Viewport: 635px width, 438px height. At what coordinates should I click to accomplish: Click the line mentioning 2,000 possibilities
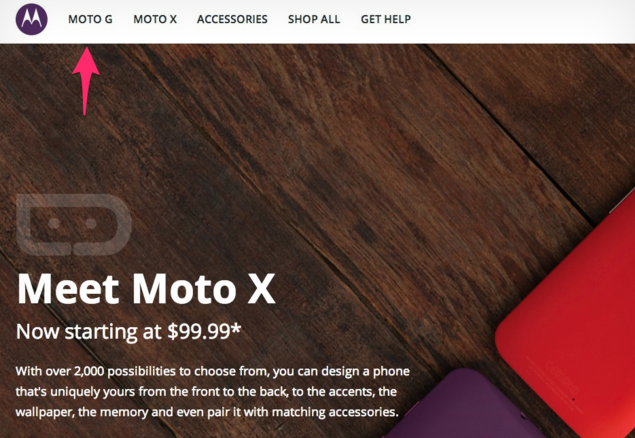point(213,371)
